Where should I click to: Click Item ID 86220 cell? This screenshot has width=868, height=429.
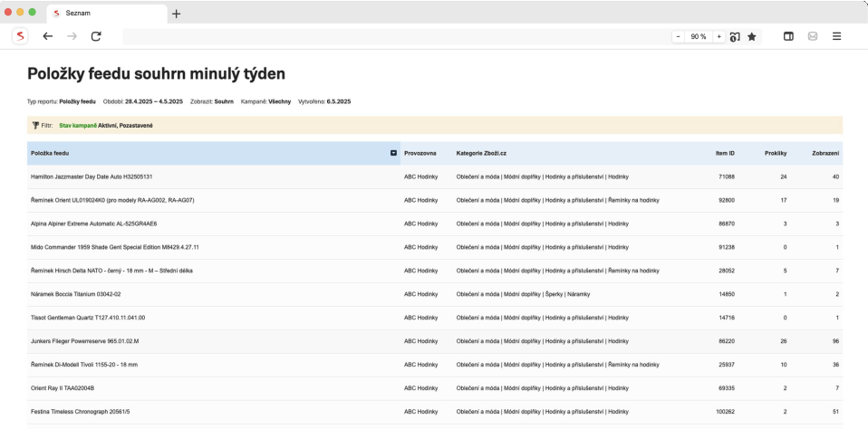[x=727, y=341]
